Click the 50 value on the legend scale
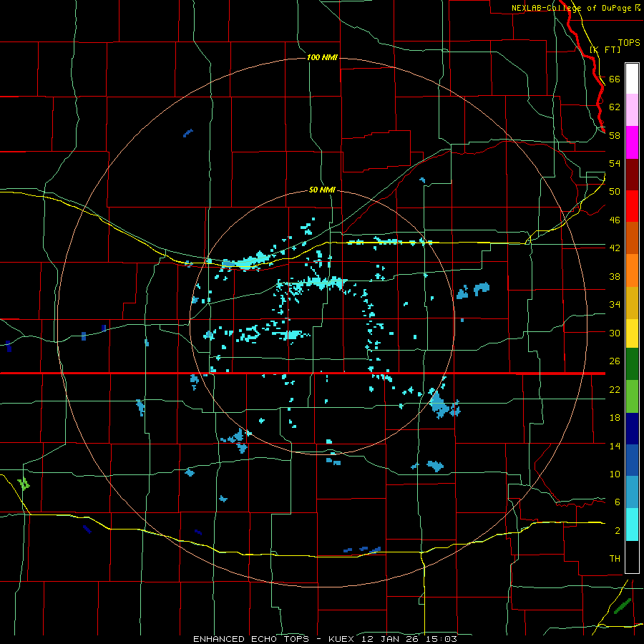The width and height of the screenshot is (644, 644). pyautogui.click(x=615, y=192)
